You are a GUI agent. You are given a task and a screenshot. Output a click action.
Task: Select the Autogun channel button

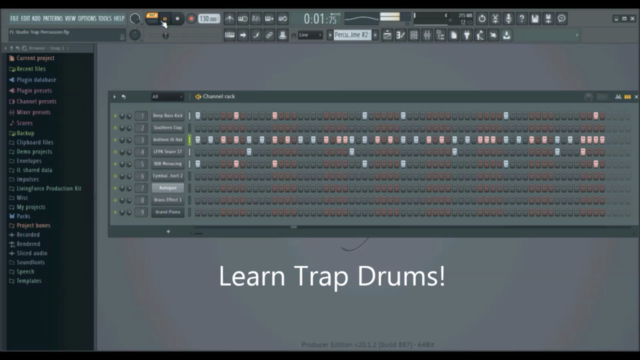168,188
